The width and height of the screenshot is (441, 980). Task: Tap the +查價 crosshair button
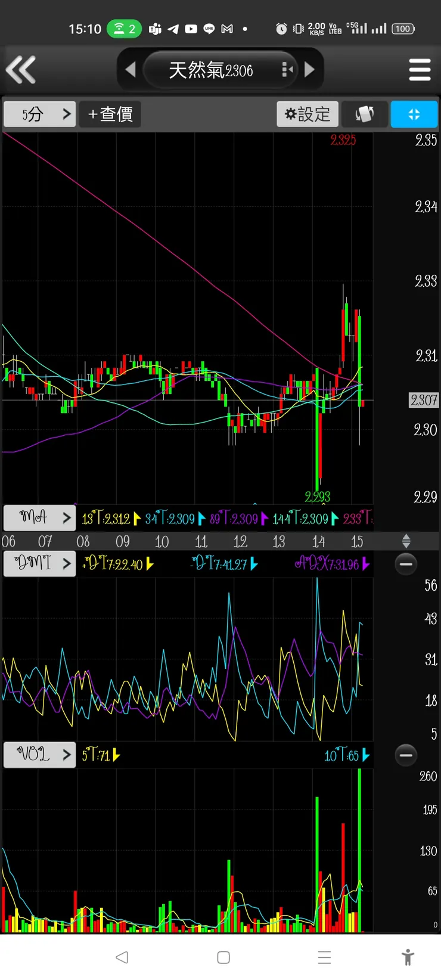pos(110,114)
